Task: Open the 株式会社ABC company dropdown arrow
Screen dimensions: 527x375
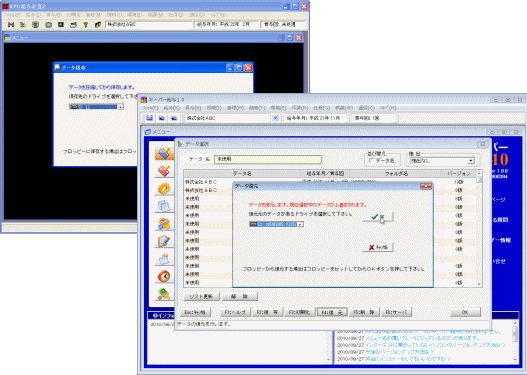Action: pyautogui.click(x=276, y=118)
